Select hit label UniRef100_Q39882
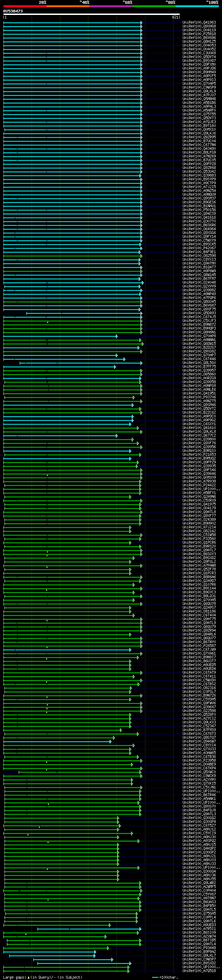 (x=199, y=290)
